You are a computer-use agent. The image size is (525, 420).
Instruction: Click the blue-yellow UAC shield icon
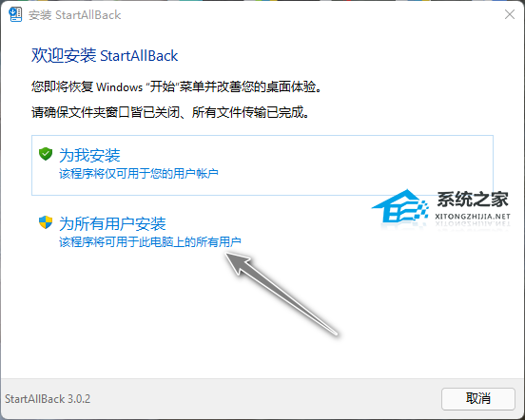coord(46,222)
